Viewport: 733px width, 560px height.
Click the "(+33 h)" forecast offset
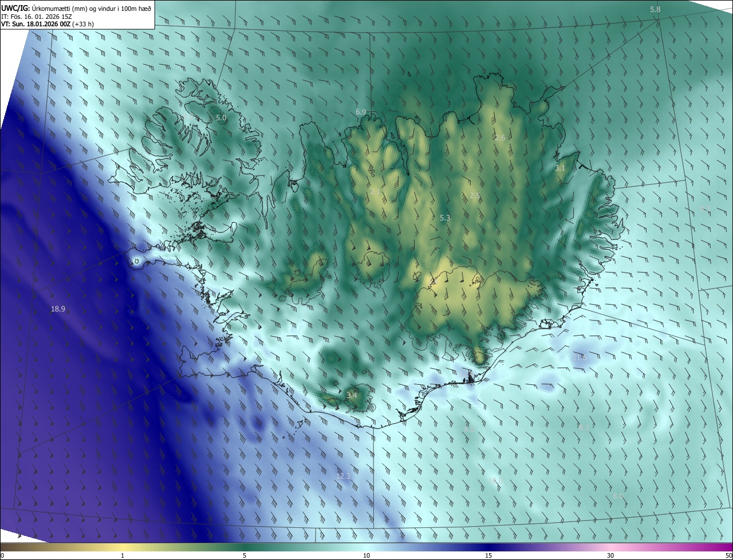point(83,24)
